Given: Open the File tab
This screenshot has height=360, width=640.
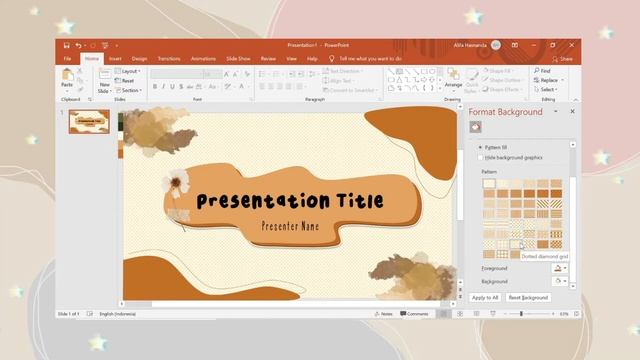Looking at the screenshot, I should (x=67, y=59).
